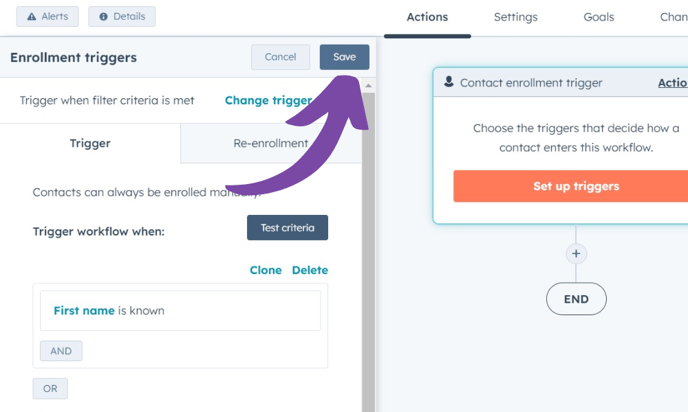Select the Trigger tab

(x=90, y=143)
